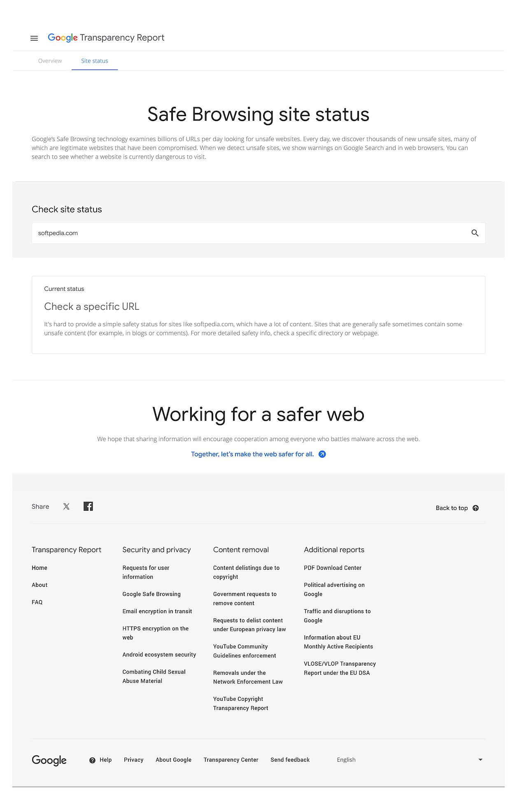Visit the Transparency Center link
Image resolution: width=517 pixels, height=812 pixels.
click(231, 760)
